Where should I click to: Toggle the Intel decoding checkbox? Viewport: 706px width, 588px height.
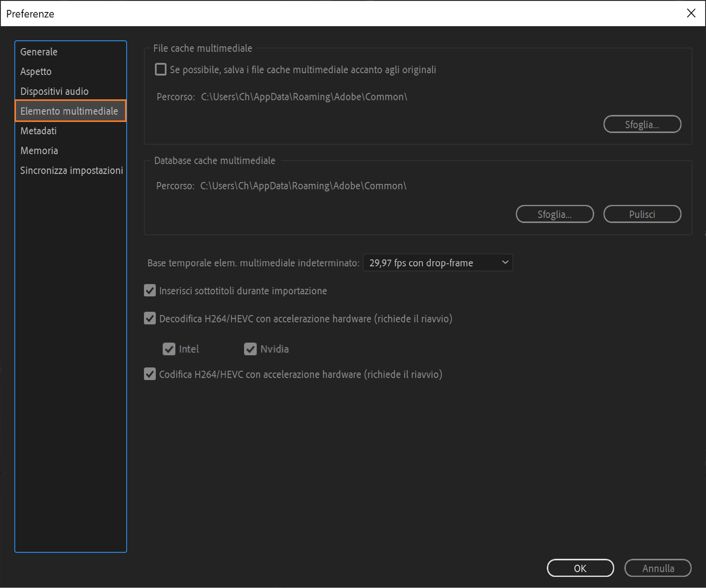pos(169,349)
